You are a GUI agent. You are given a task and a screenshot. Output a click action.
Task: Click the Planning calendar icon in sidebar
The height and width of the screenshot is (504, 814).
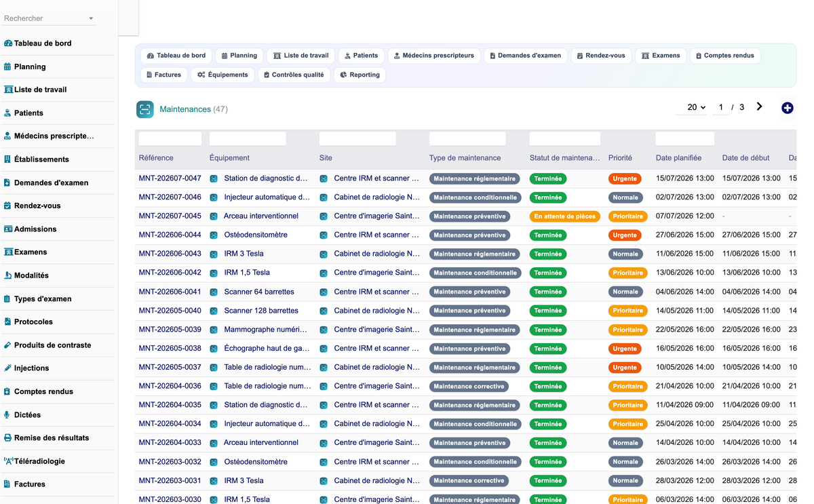(7, 66)
